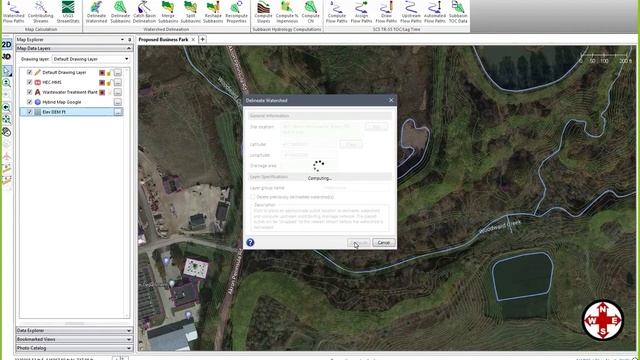Image resolution: width=640 pixels, height=360 pixels.
Task: Click the zoom extents sidebar tool
Action: [x=7, y=120]
